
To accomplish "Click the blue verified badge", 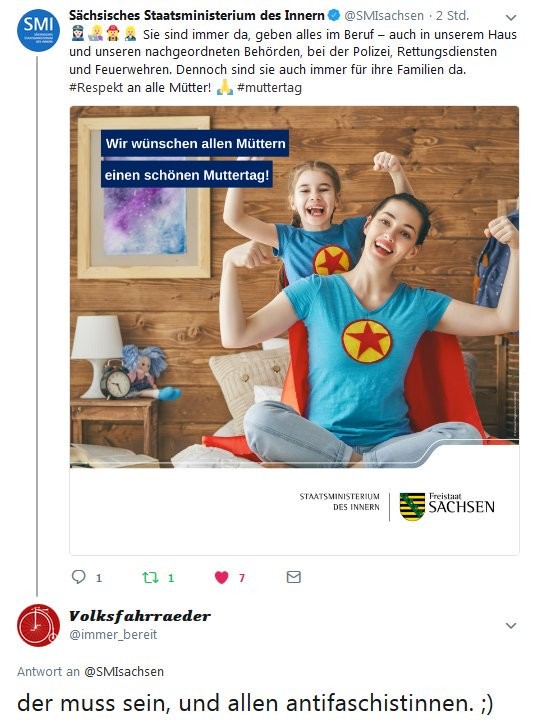I will 334,15.
